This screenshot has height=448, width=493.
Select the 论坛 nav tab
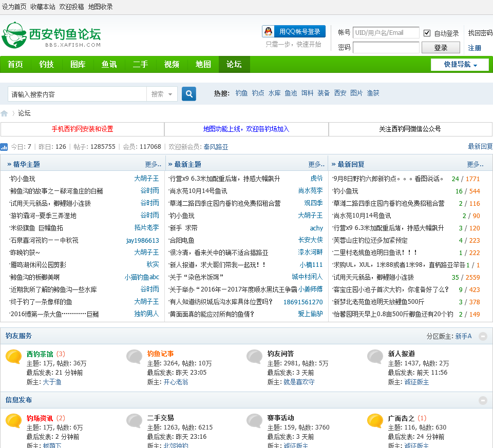coord(234,65)
